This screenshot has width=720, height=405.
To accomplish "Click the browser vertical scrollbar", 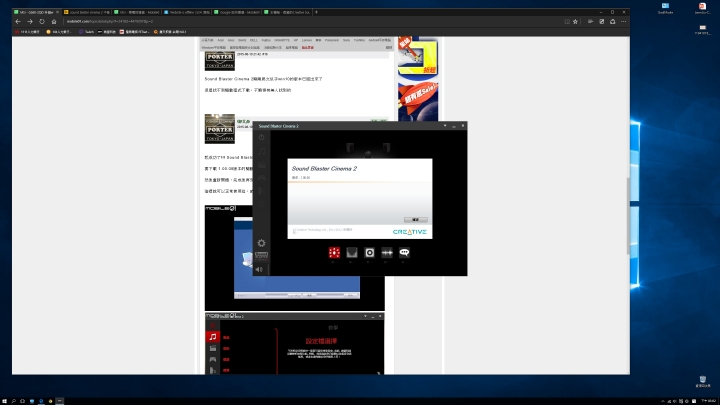I will pyautogui.click(x=628, y=216).
